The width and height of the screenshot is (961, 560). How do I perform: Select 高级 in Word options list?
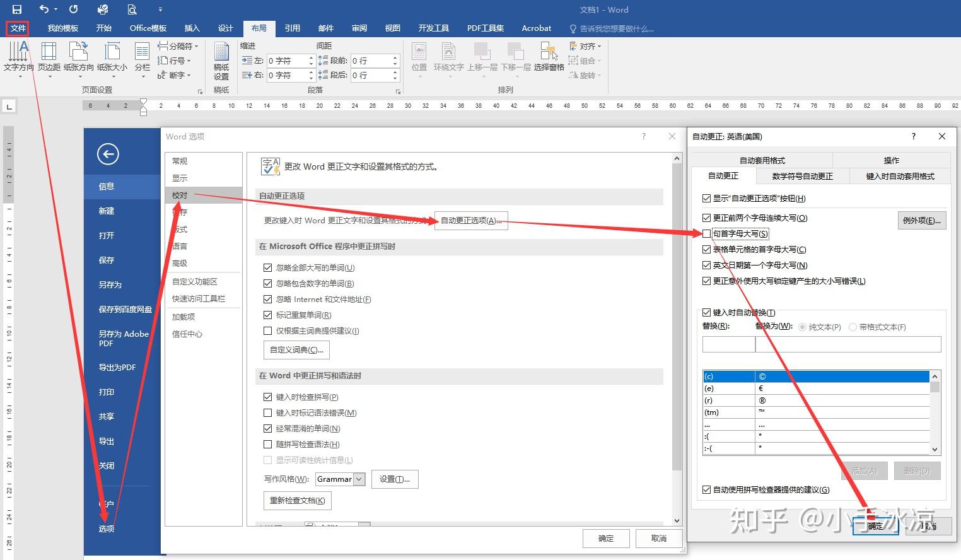(x=203, y=263)
